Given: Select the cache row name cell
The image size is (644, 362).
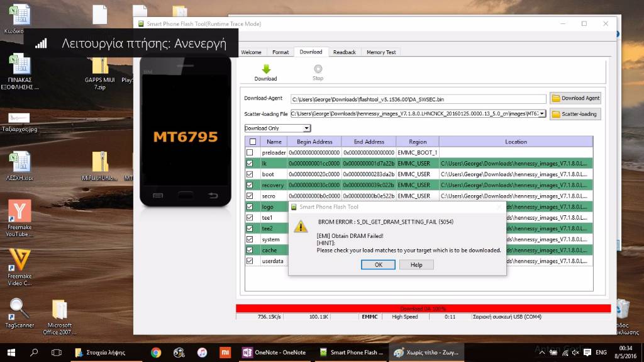Looking at the screenshot, I should [x=274, y=250].
